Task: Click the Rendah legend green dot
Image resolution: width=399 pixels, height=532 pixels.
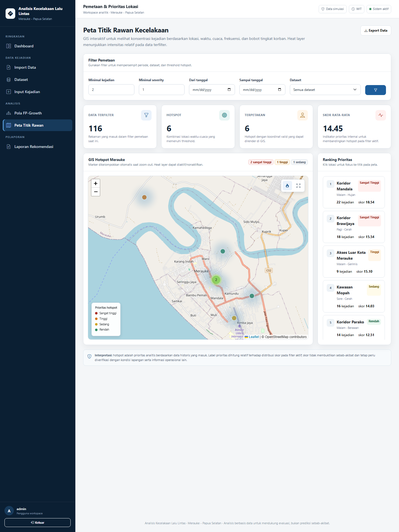Action: [x=96, y=330]
